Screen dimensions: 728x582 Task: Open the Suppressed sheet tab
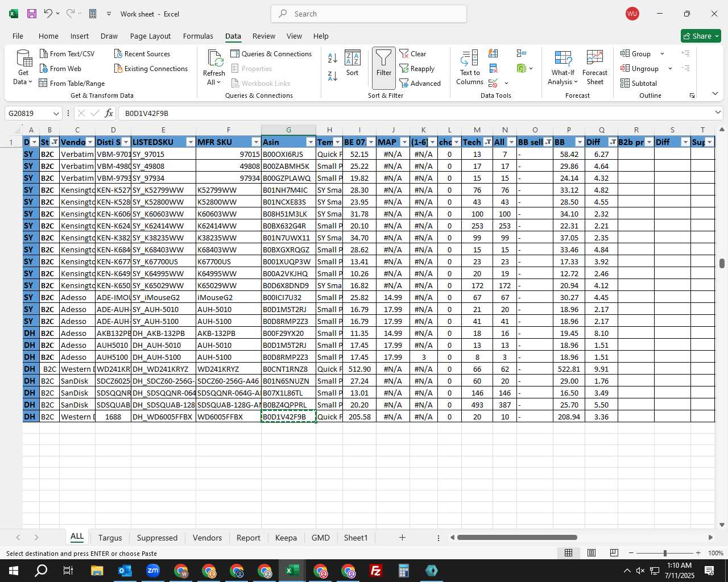tap(157, 538)
